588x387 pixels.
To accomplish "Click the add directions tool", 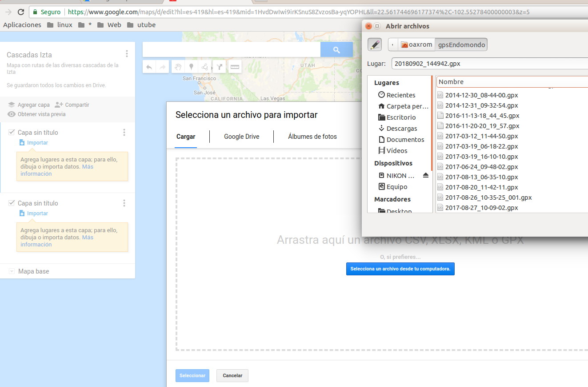I will pyautogui.click(x=220, y=67).
